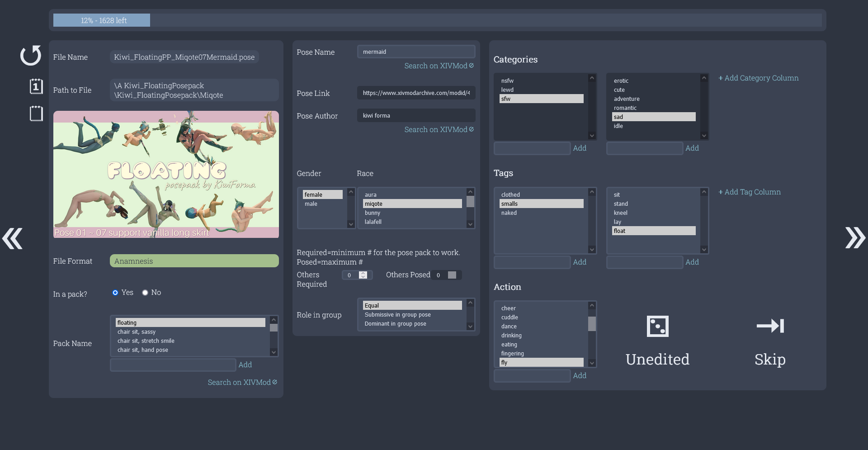Select No for In a pack
The image size is (868, 450).
pos(145,293)
